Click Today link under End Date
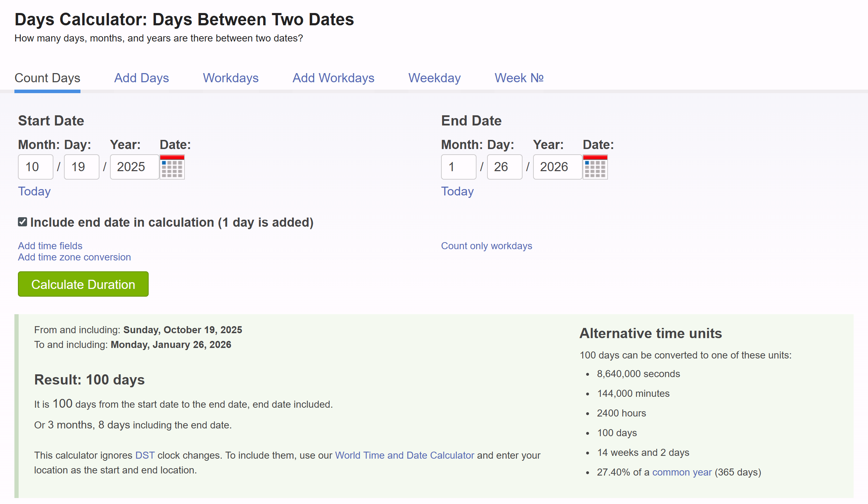 pos(457,191)
